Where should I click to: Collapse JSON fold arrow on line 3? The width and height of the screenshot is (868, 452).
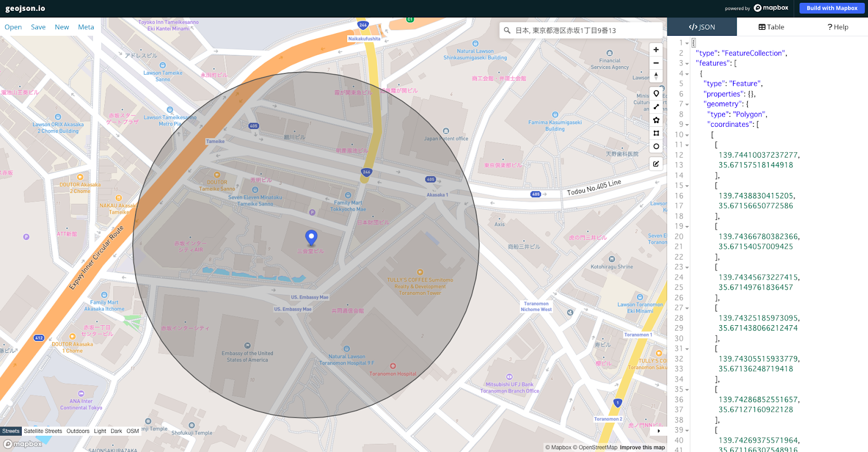pos(687,63)
